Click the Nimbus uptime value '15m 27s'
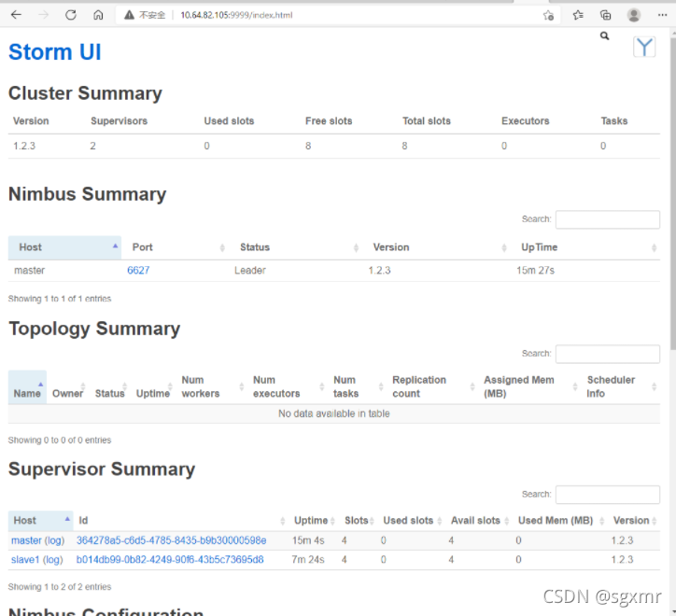The height and width of the screenshot is (616, 676). (535, 271)
